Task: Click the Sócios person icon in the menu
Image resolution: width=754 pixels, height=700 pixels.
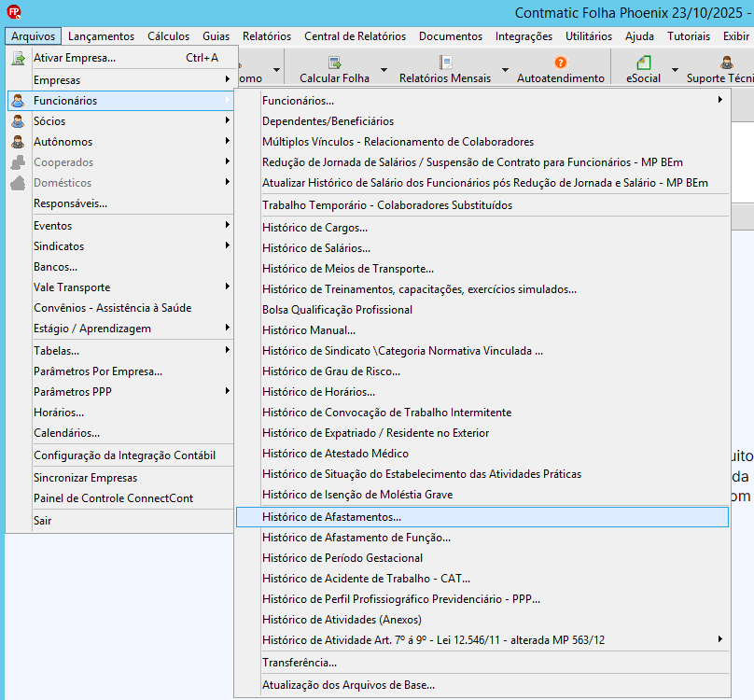Action: point(18,121)
